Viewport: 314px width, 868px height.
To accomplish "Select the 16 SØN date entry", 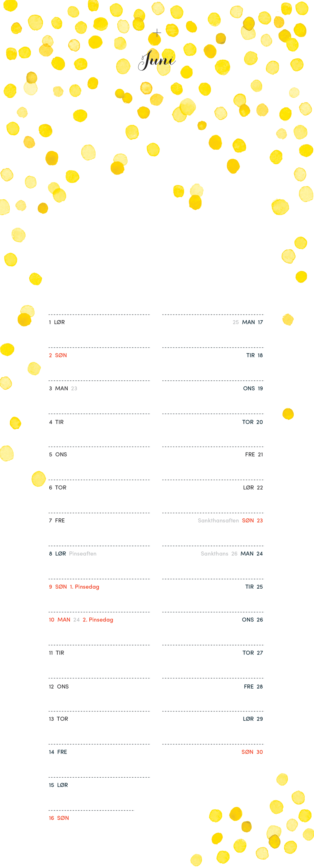I will [59, 818].
